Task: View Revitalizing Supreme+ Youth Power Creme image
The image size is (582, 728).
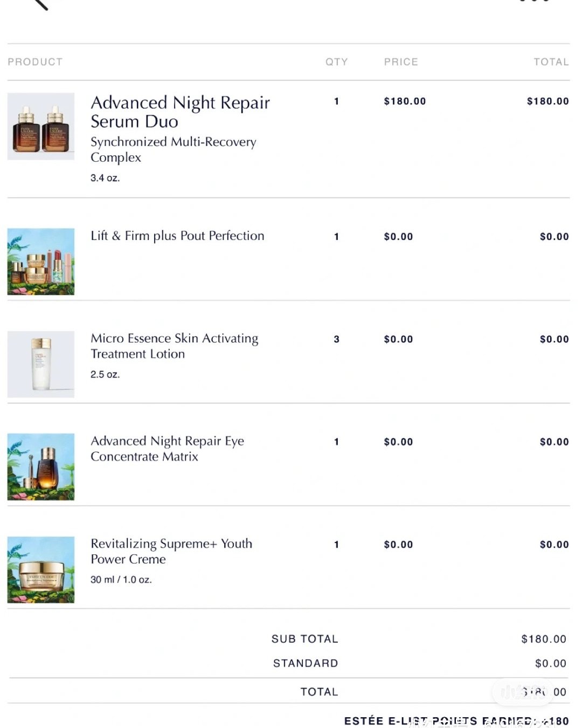Action: click(41, 570)
